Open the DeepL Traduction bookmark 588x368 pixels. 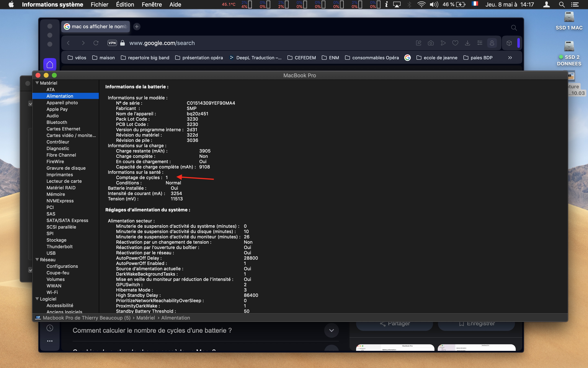256,58
